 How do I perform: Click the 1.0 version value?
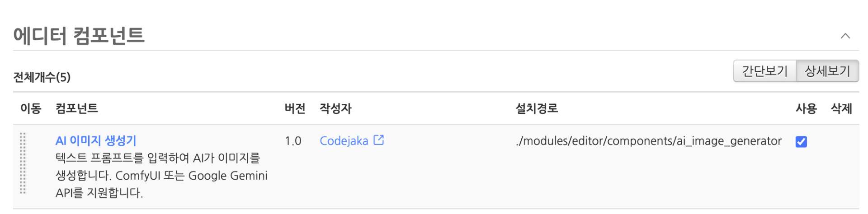coord(293,141)
